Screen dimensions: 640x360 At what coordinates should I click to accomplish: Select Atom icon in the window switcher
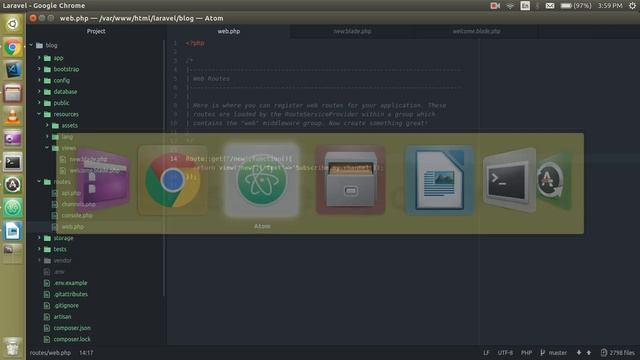coord(262,180)
